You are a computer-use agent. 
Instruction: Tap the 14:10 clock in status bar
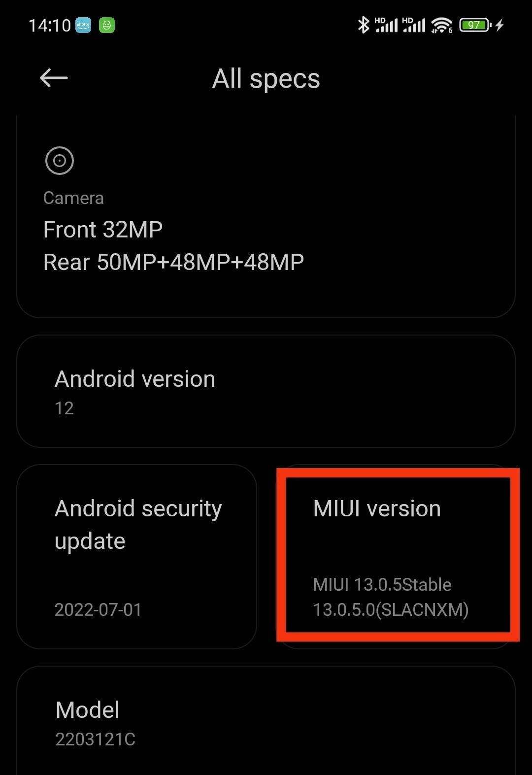50,25
